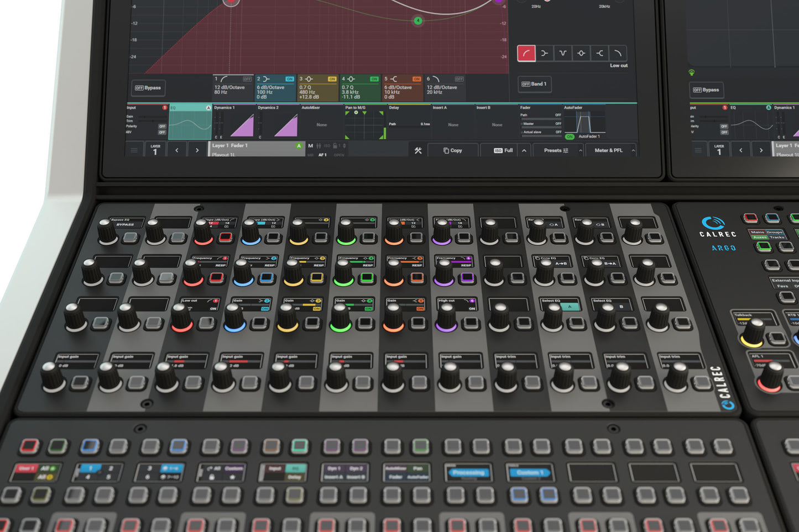Select the high shelf filter shape icon
799x532 pixels.
tap(599, 54)
